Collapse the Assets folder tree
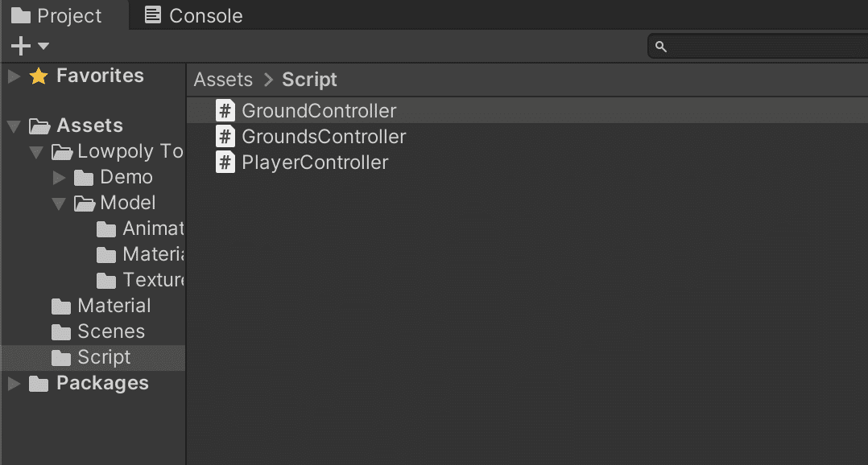Image resolution: width=868 pixels, height=465 pixels. [x=14, y=126]
